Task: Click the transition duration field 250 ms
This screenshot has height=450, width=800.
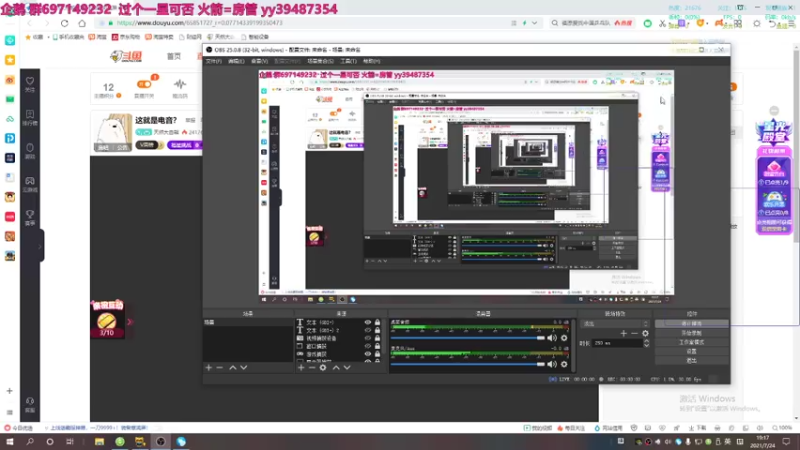Action: click(x=617, y=343)
